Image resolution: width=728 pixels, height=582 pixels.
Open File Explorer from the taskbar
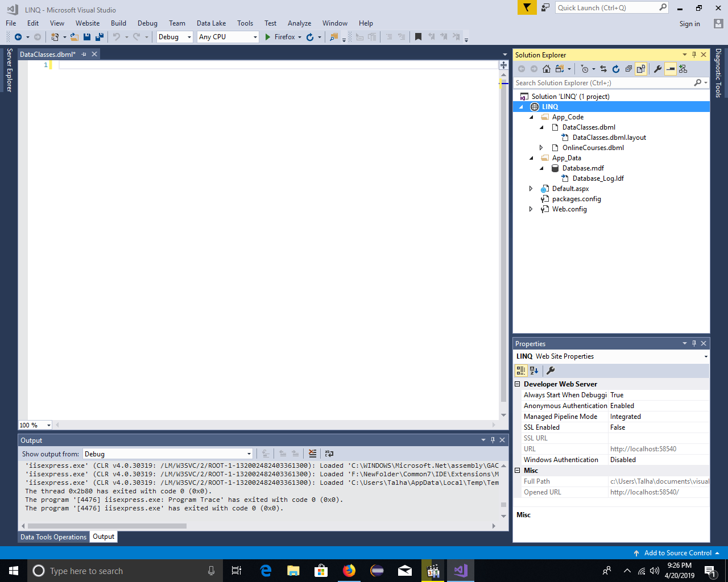coord(293,571)
